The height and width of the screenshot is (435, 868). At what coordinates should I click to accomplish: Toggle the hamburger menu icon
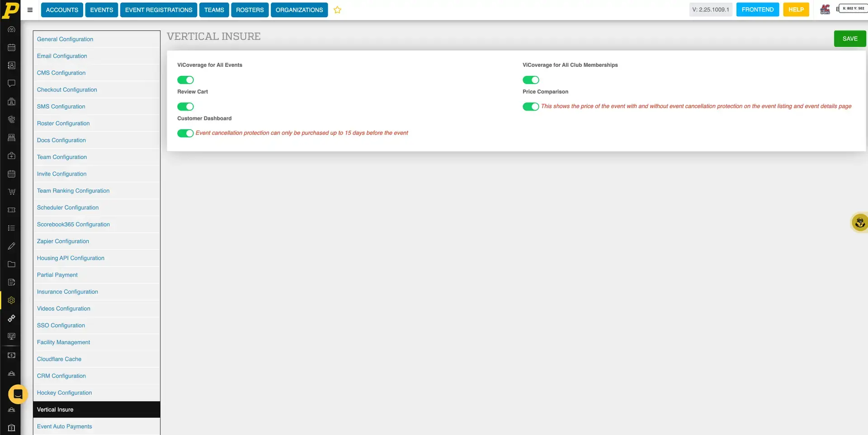(30, 10)
